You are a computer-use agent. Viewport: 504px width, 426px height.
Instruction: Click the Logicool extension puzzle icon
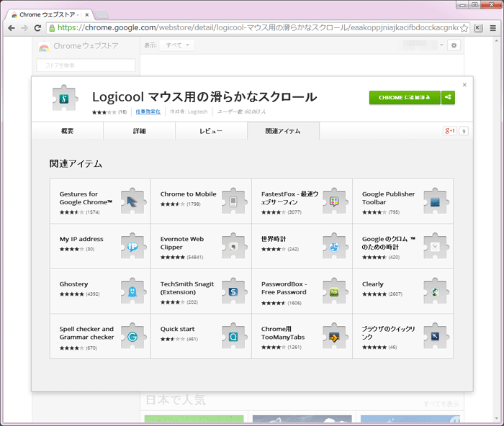tap(65, 99)
